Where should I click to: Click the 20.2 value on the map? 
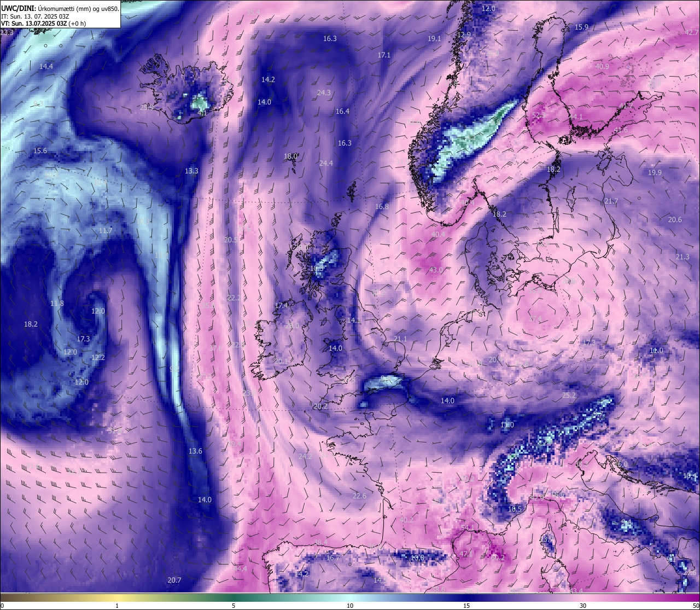point(320,406)
